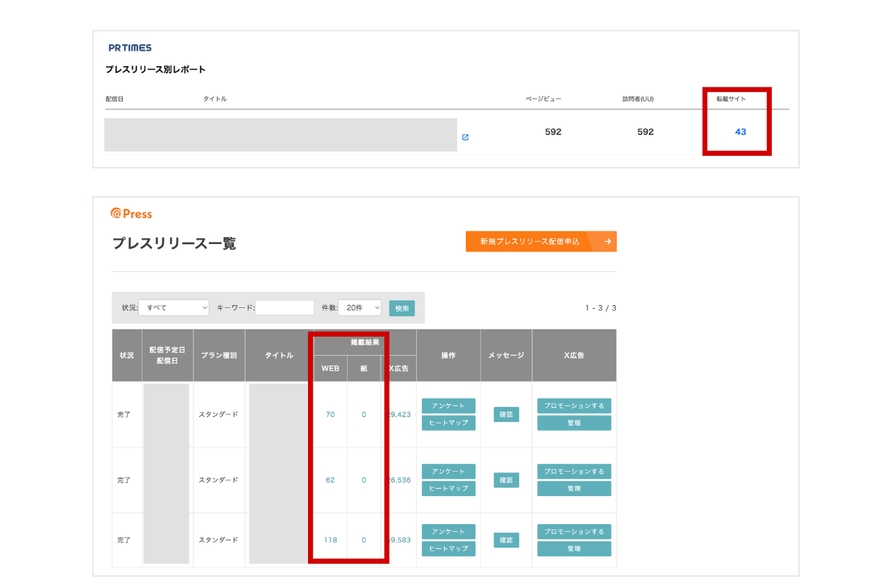882x588 pixels.
Task: Click the 配信日 column header in PR TIMES report
Action: coord(114,98)
